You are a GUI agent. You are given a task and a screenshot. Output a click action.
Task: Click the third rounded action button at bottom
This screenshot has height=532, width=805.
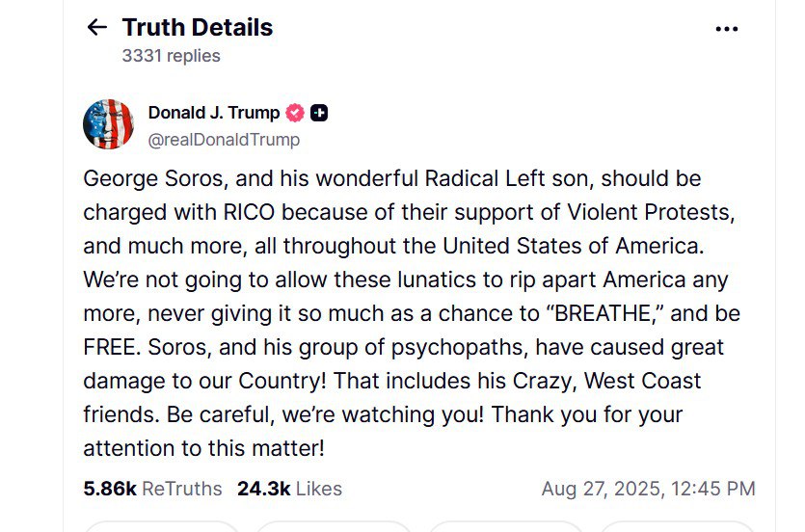(506, 526)
